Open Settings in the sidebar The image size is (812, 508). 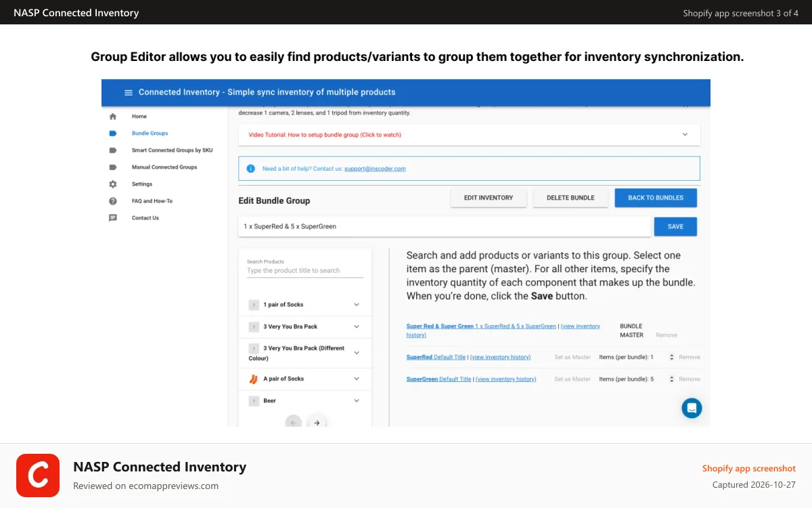click(x=142, y=184)
